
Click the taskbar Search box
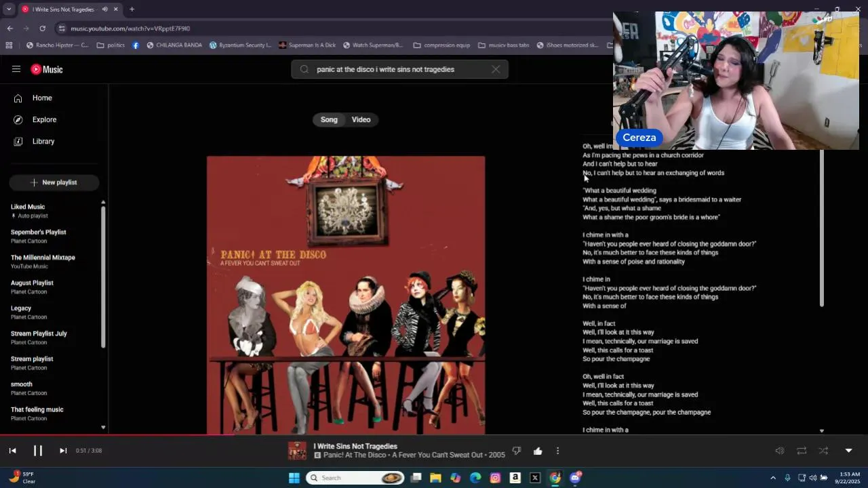click(x=356, y=478)
